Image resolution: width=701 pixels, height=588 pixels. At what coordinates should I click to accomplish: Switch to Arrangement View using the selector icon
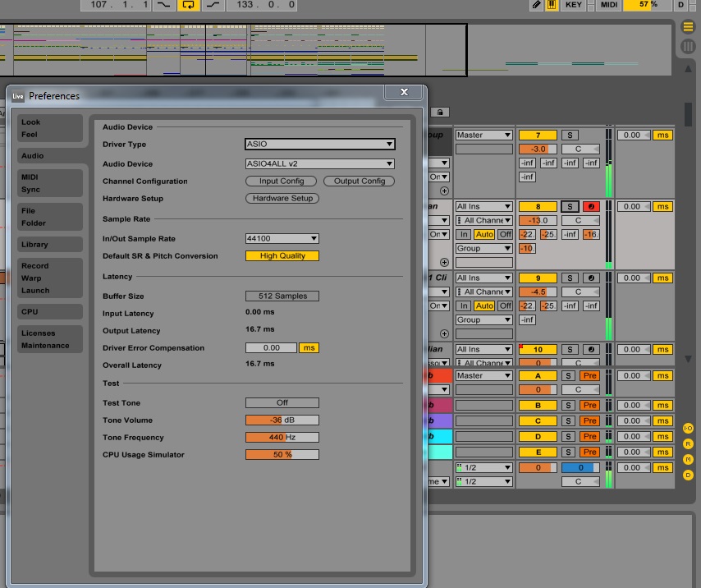[688, 27]
